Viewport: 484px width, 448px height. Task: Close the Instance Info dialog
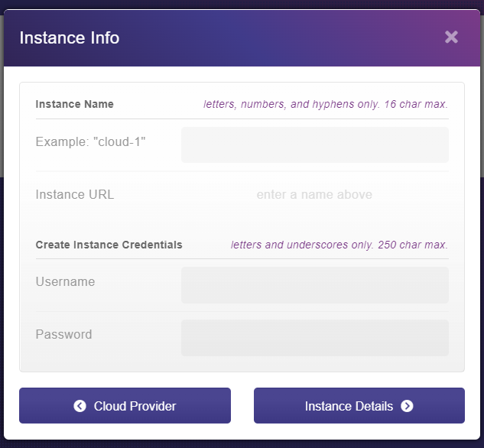coord(451,37)
